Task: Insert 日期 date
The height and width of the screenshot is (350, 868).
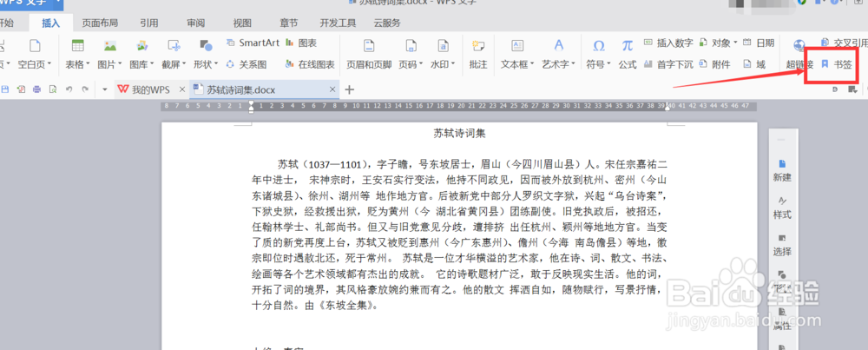Action: pos(759,43)
